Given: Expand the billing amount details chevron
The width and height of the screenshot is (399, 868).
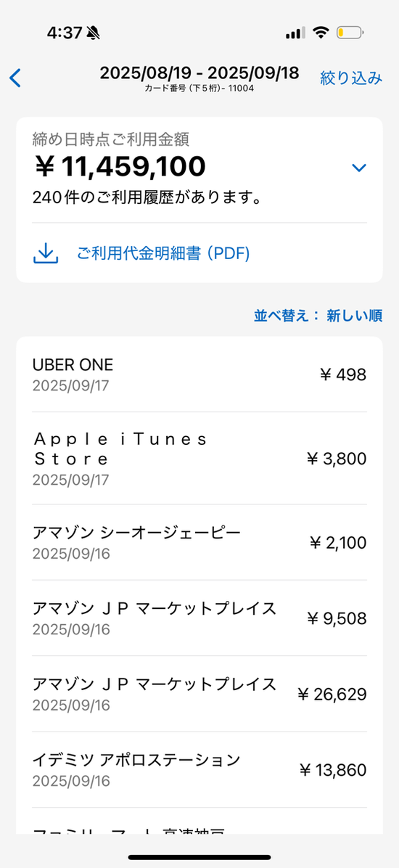Looking at the screenshot, I should coord(359,168).
